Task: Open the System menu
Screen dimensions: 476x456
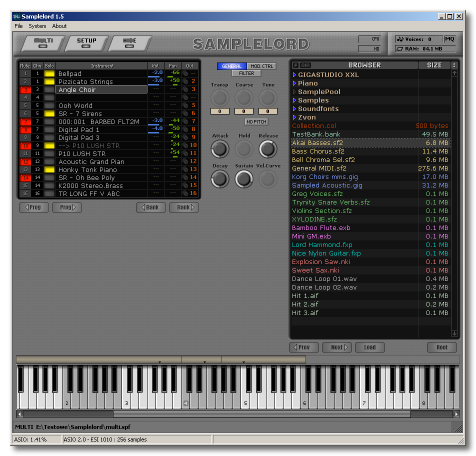Action: pyautogui.click(x=37, y=26)
